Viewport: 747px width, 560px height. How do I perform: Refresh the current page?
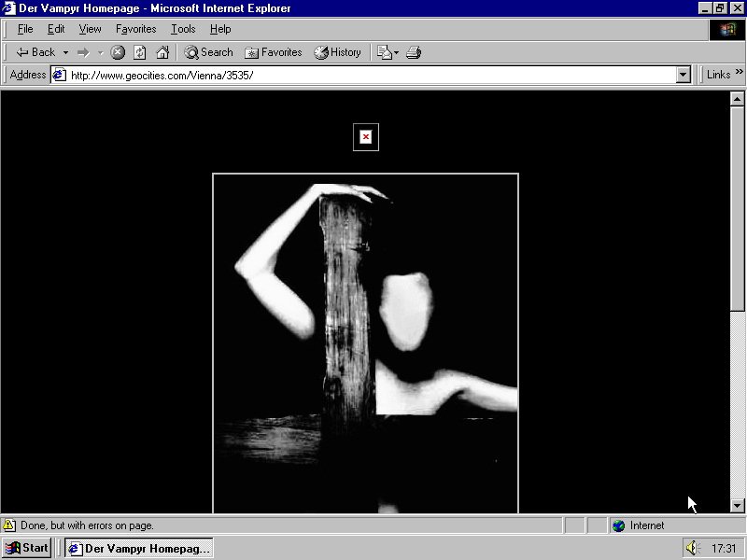(x=140, y=52)
